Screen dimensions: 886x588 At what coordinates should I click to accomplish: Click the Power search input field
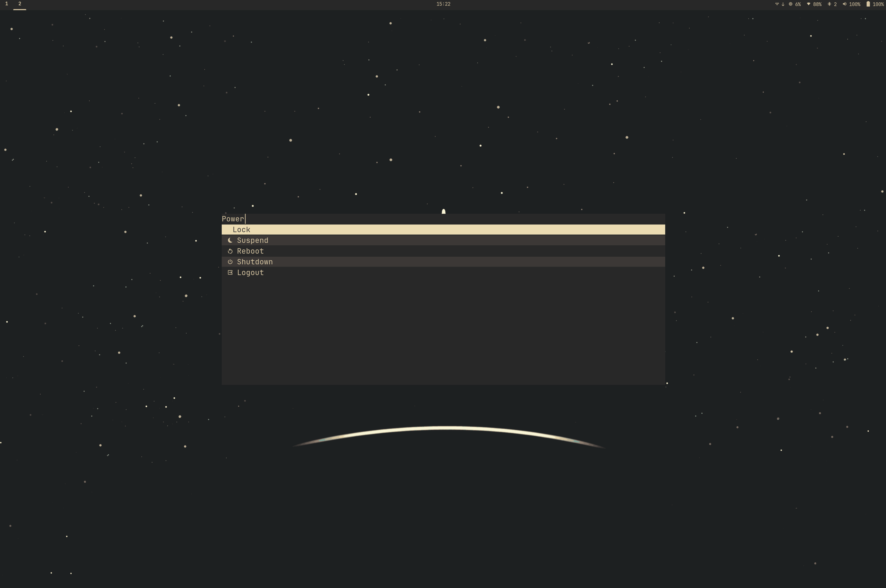(443, 219)
